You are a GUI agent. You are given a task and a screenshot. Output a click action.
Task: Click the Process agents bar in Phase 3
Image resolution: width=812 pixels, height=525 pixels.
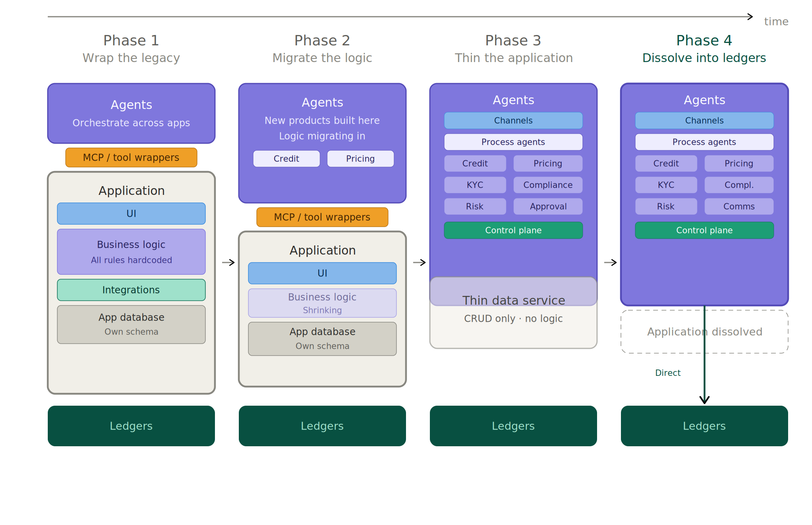(x=513, y=142)
